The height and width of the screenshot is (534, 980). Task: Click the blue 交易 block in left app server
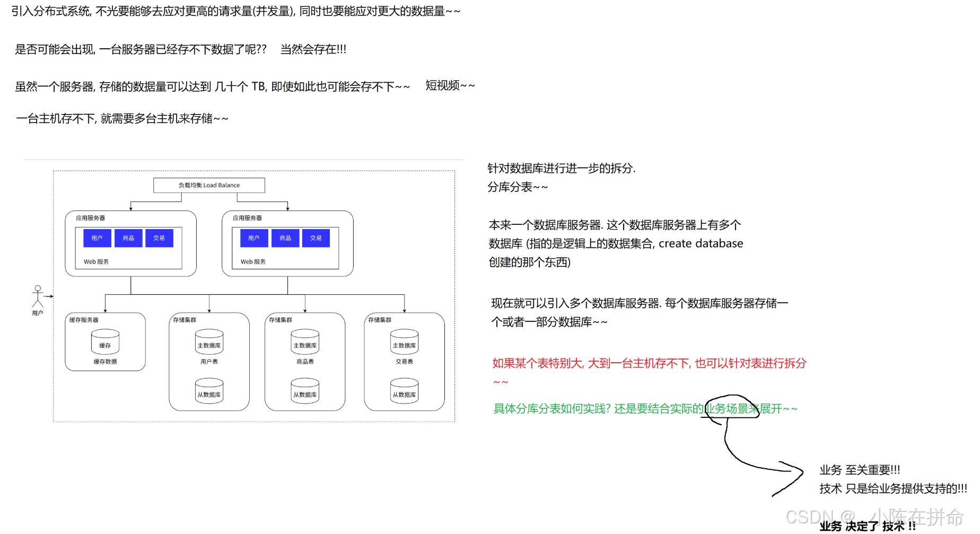159,238
